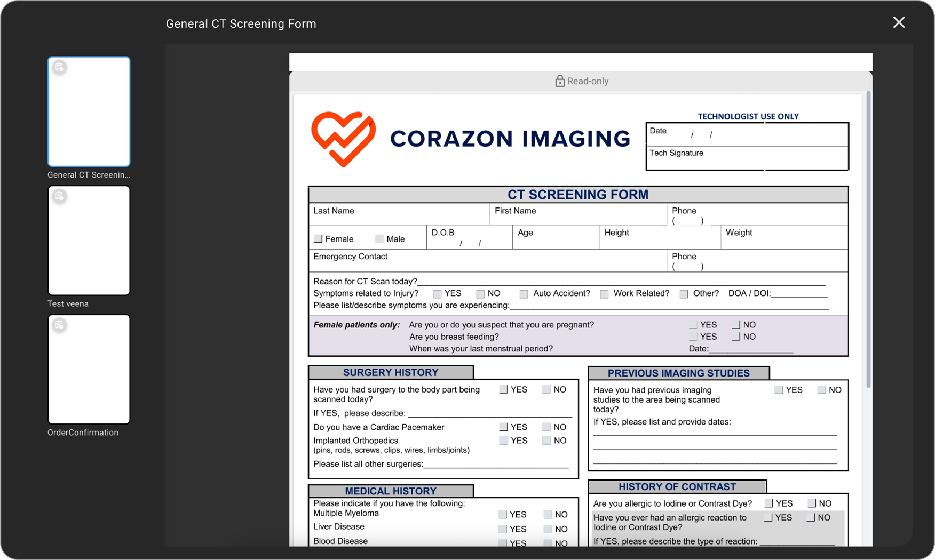Image resolution: width=935 pixels, height=560 pixels.
Task: Close the General CT Screening Form viewer
Action: [x=899, y=22]
